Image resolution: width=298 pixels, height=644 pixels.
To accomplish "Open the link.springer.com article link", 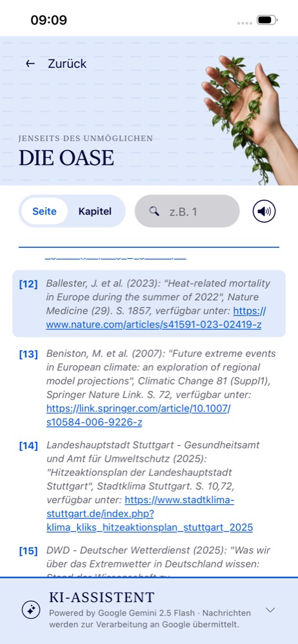I will (138, 415).
